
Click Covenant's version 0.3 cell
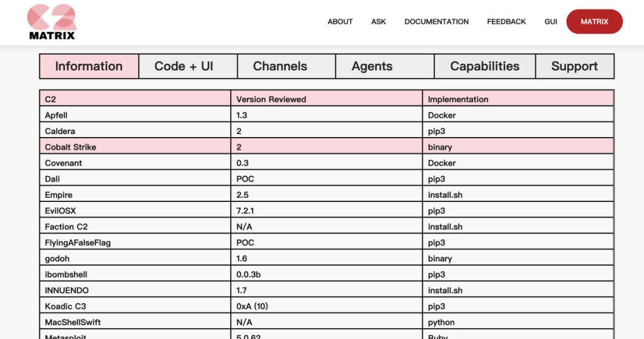327,163
